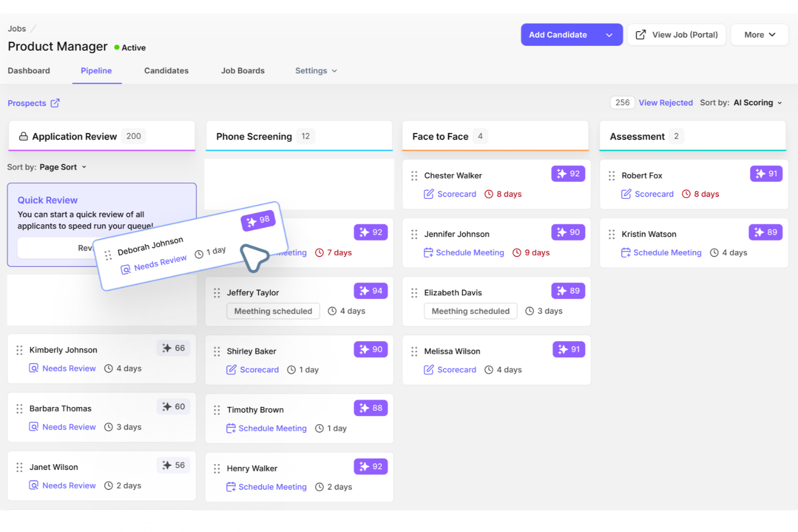
Task: Open the Settings dropdown tab
Action: [316, 71]
